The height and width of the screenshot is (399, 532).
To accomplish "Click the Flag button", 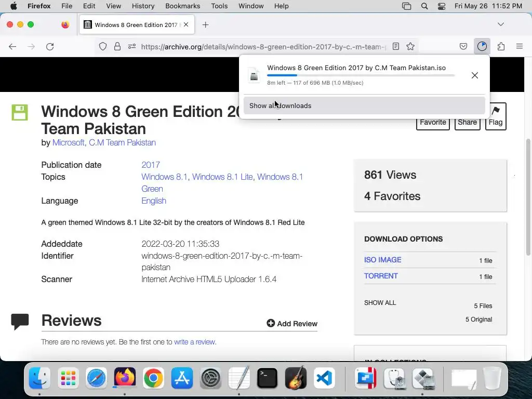I will click(x=496, y=116).
